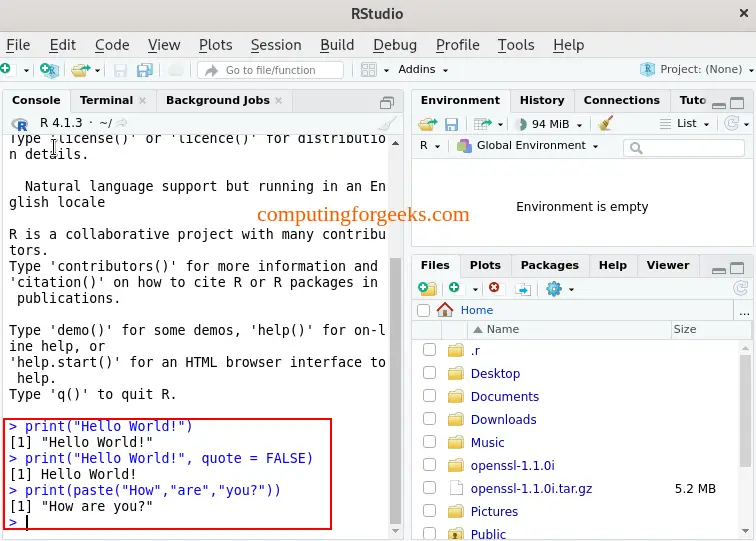Open the R language dropdown in Environment
This screenshot has height=541, width=756.
pyautogui.click(x=430, y=146)
